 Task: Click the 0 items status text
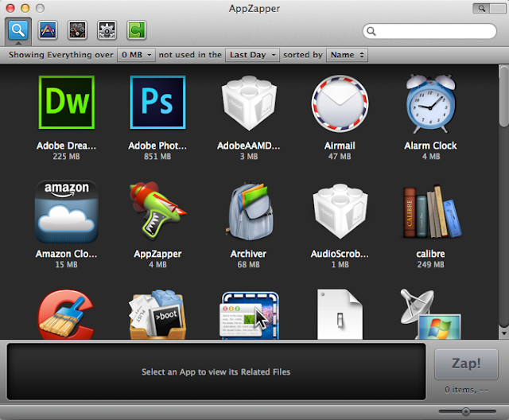467,390
